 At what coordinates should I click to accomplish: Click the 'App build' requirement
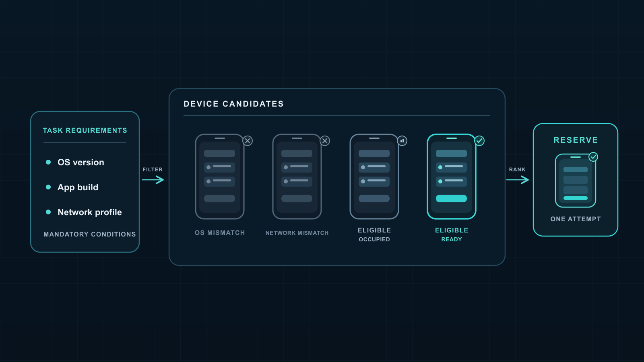(78, 187)
